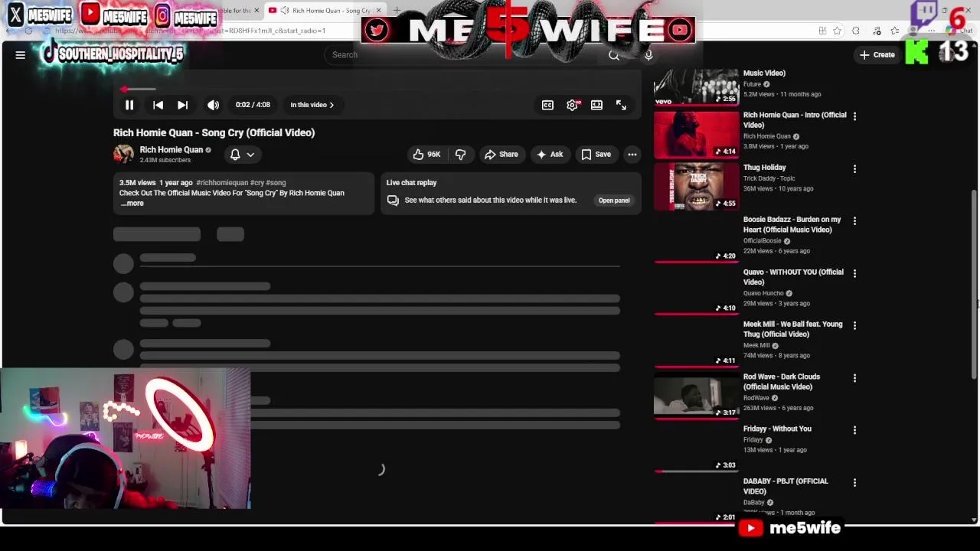The width and height of the screenshot is (980, 551).
Task: Click the browser address bar URL
Action: [x=190, y=31]
